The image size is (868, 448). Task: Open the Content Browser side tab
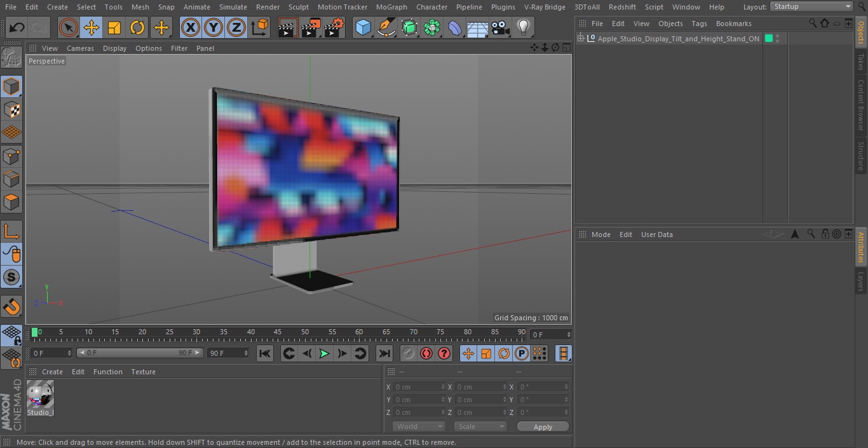(x=861, y=105)
